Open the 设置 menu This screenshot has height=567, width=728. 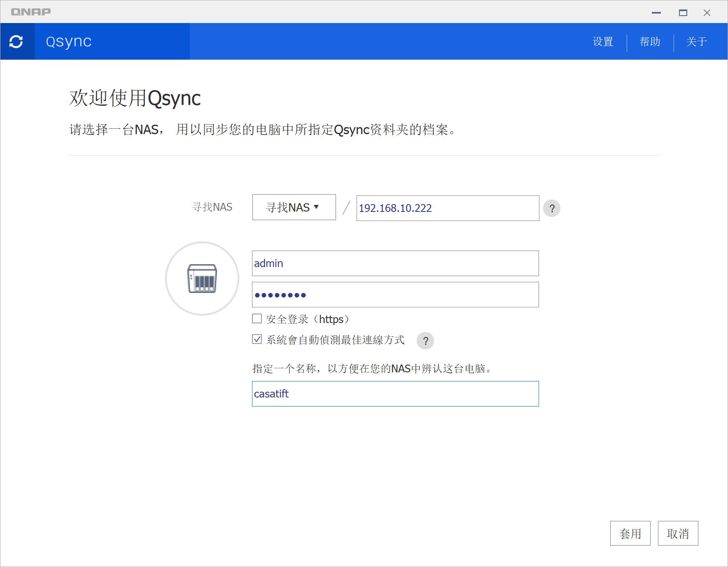point(602,41)
